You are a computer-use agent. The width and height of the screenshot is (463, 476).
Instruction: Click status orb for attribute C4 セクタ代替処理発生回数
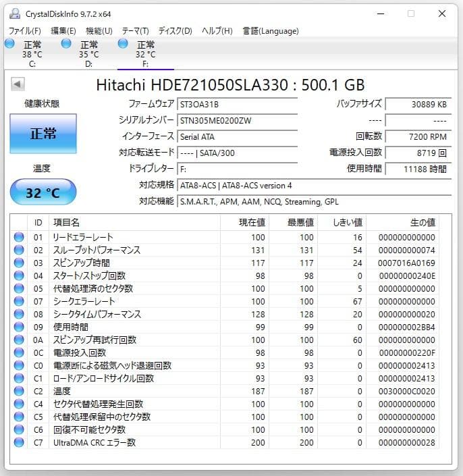coord(19,404)
